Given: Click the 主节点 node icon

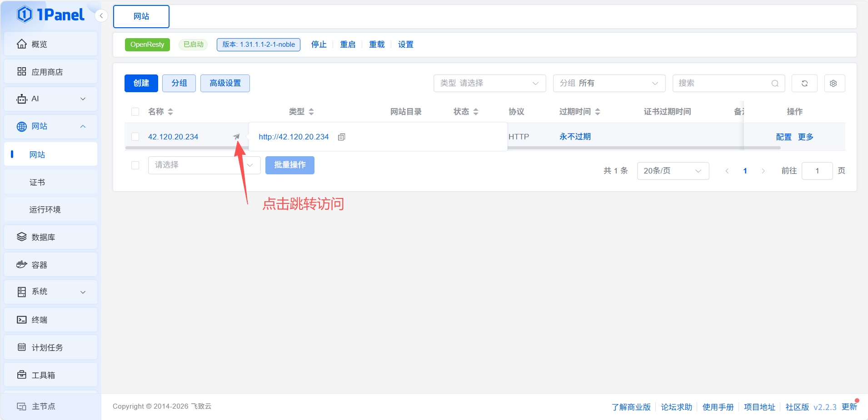Looking at the screenshot, I should (x=21, y=406).
